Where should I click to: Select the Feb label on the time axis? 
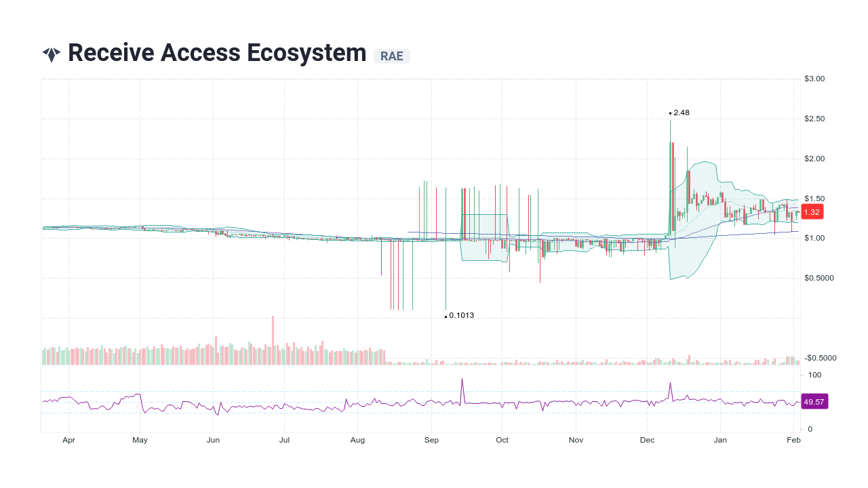point(793,439)
